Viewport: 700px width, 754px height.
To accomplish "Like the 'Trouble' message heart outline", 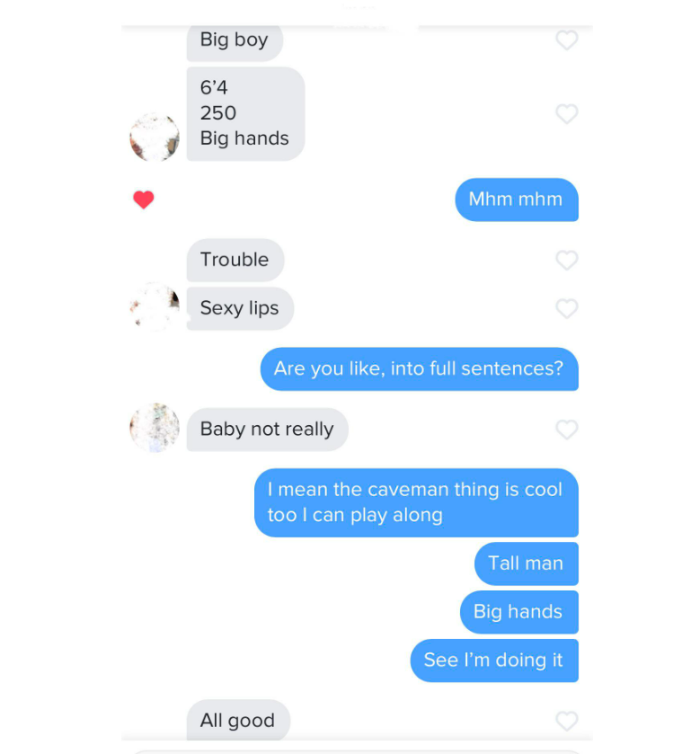I will pyautogui.click(x=566, y=260).
